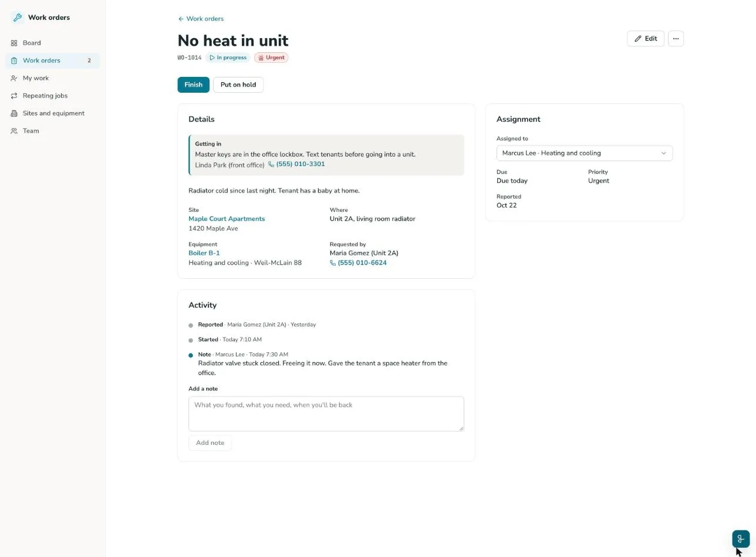Click the In progress status badge
Screen dimensions: 756x557
point(228,58)
